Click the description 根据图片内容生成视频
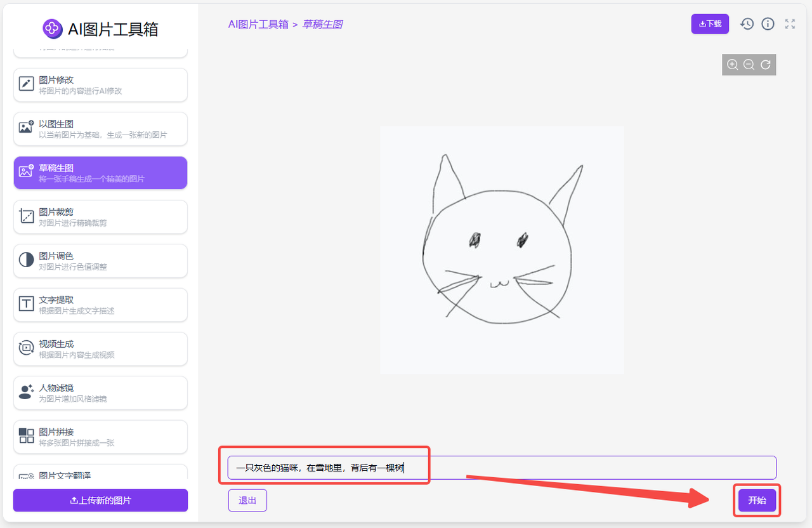The width and height of the screenshot is (812, 528). click(77, 355)
